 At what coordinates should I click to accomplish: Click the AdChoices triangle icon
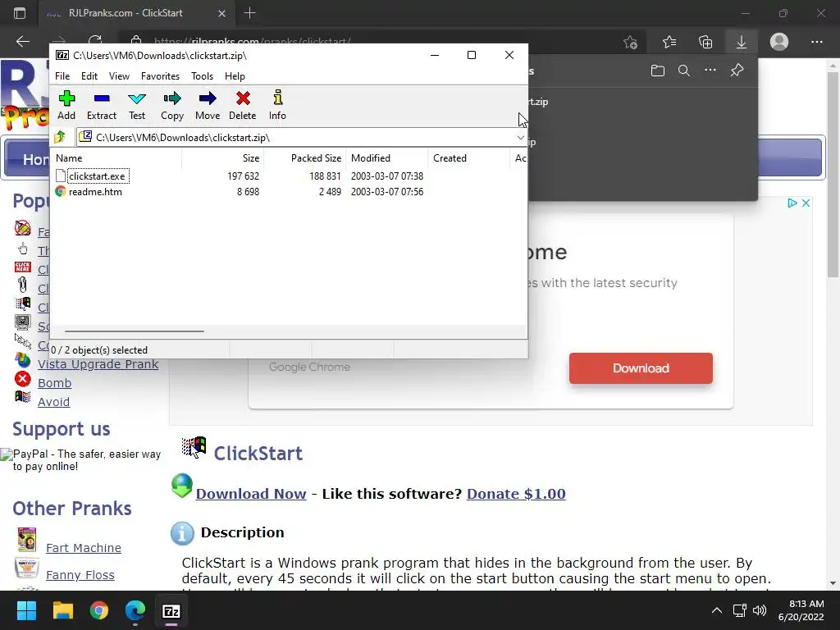792,203
